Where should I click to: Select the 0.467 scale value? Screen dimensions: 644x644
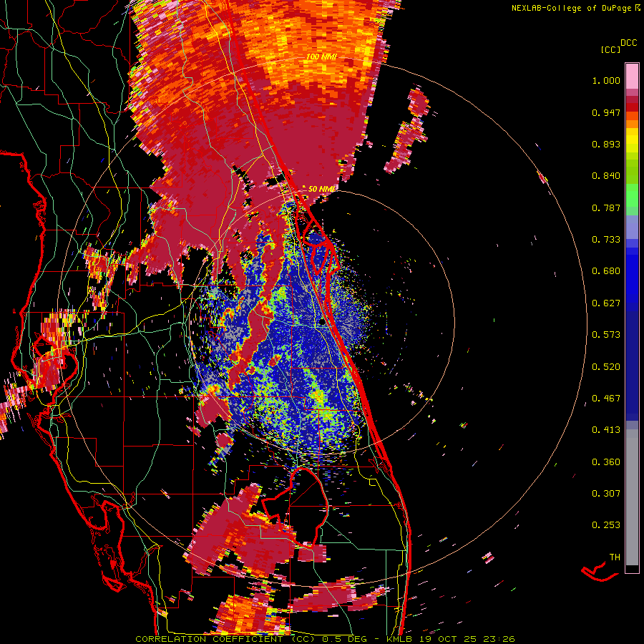tap(606, 399)
